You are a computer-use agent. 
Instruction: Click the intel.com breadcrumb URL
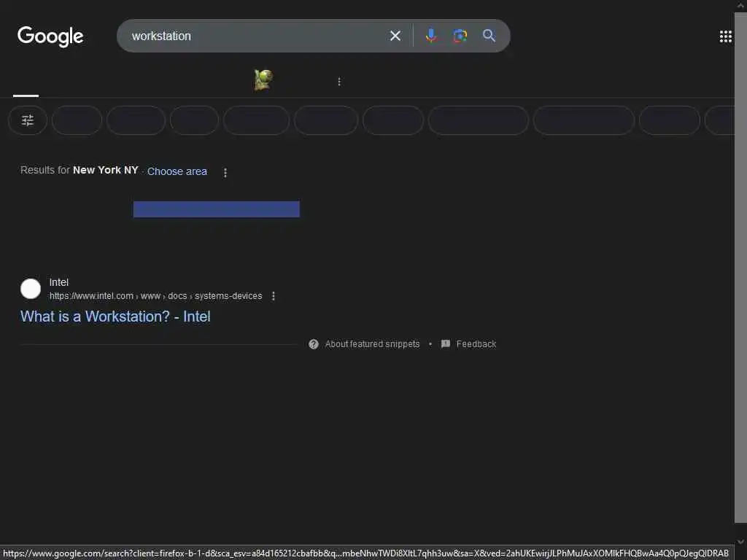[x=155, y=296]
